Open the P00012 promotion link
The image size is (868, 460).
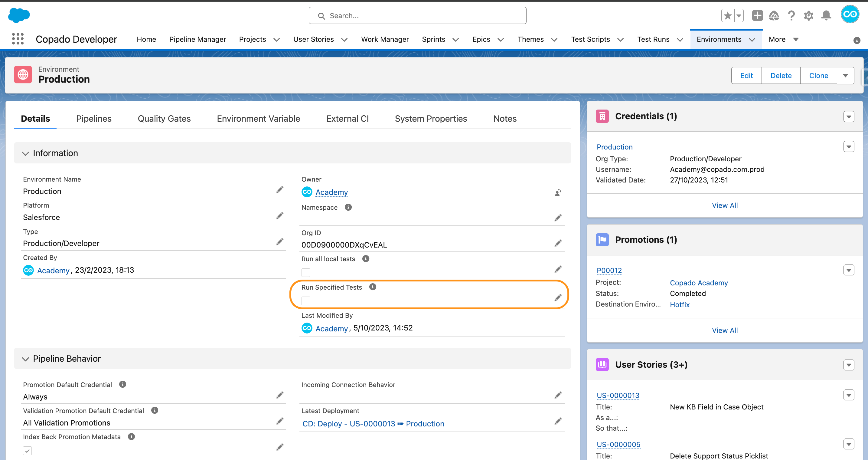(x=609, y=271)
